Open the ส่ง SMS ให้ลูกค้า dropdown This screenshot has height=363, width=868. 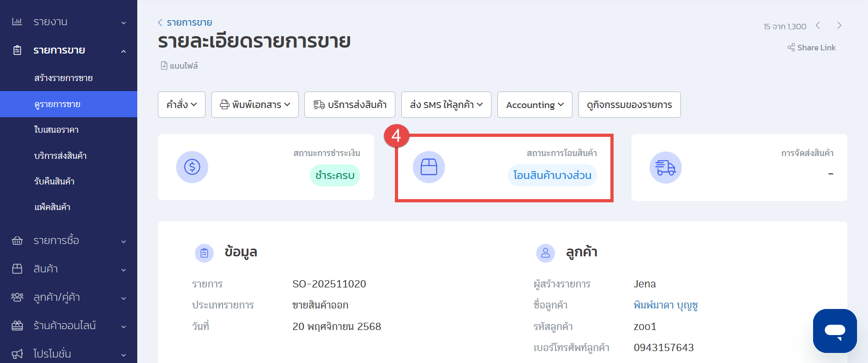pyautogui.click(x=446, y=105)
